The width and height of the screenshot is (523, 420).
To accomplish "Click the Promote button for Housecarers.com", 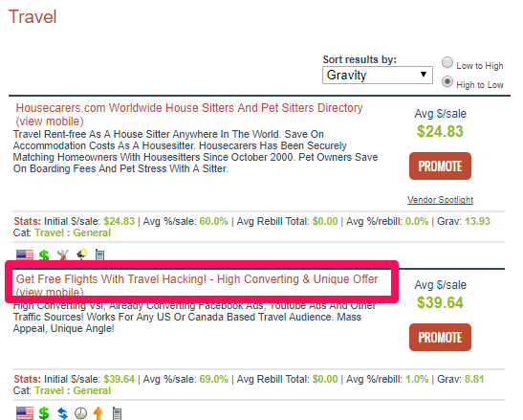I will tap(440, 166).
